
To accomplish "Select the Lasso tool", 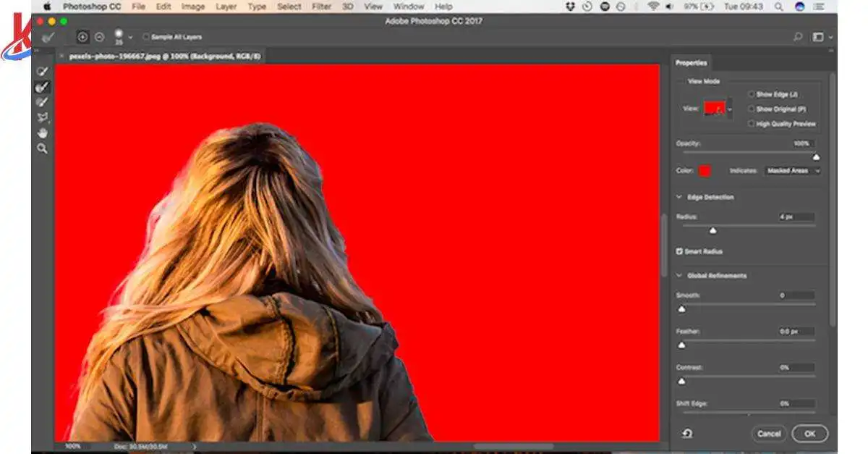I will (42, 117).
